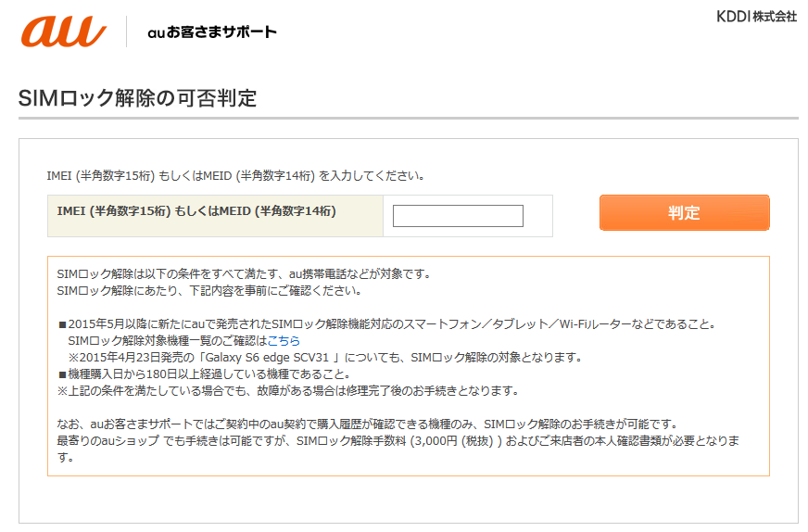808x532 pixels.
Task: Focus the IMEI/MEID number input box
Action: point(458,216)
